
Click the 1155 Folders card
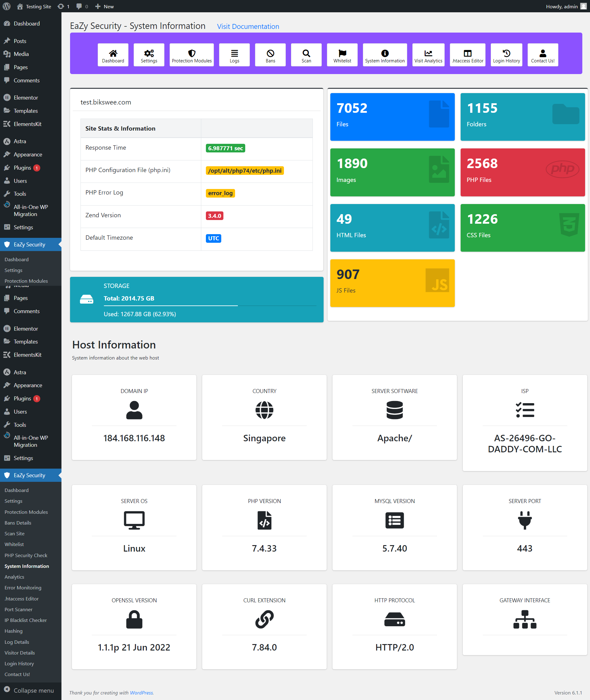[522, 117]
